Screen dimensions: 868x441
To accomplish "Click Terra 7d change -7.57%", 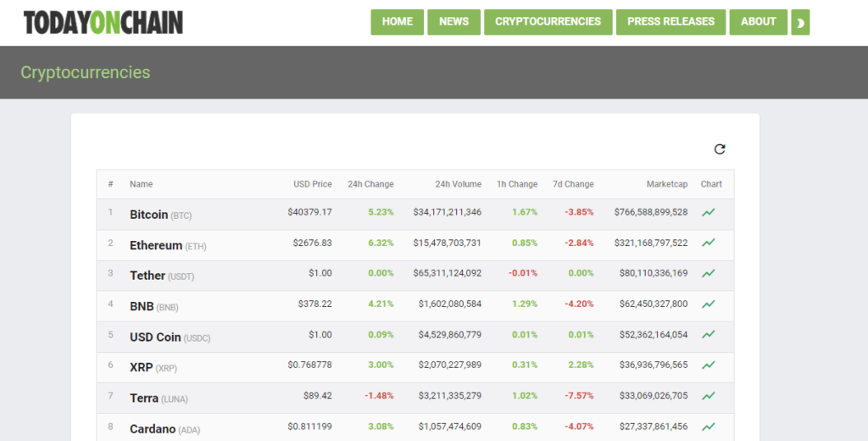I will [x=579, y=395].
